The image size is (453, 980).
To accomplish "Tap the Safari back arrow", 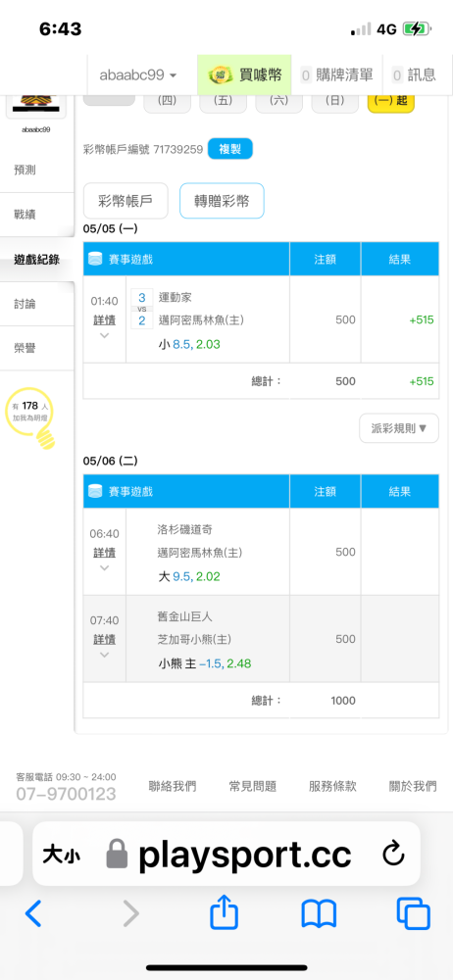I will 33,913.
